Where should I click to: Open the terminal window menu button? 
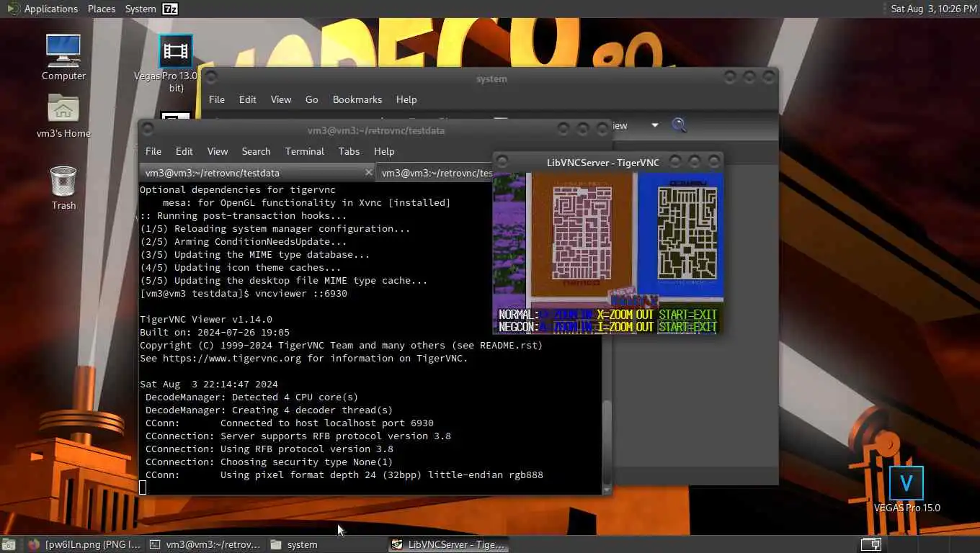click(148, 130)
